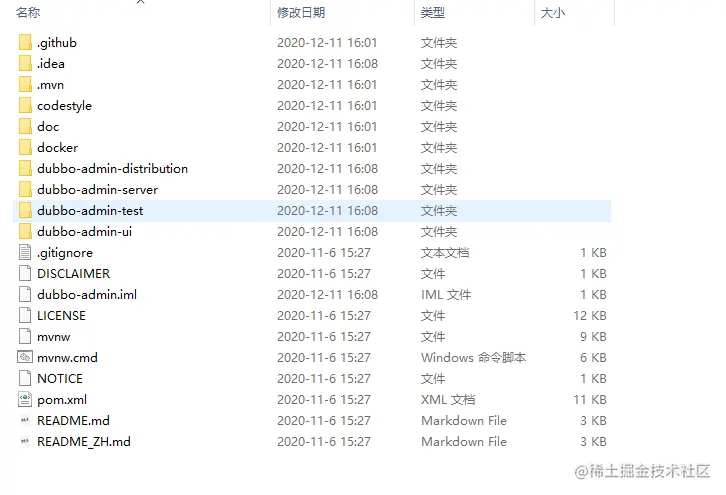Select the pom.xml file name
The image size is (726, 495).
62,400
